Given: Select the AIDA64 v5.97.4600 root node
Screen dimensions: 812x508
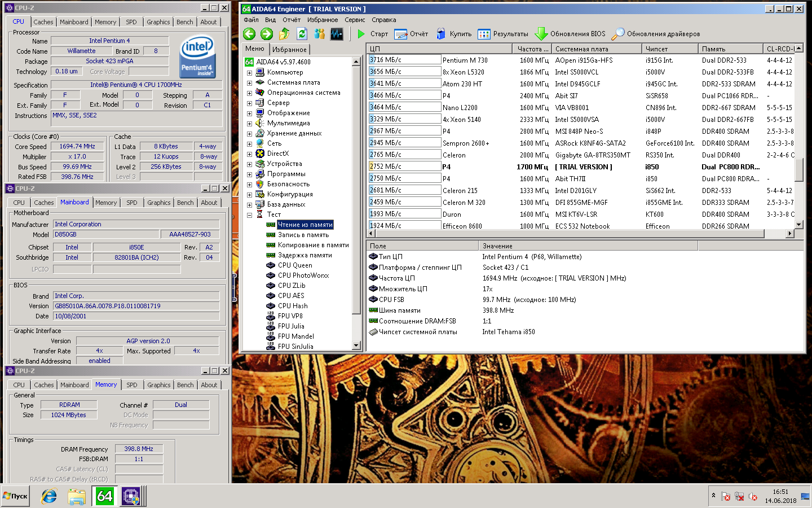Looking at the screenshot, I should click(x=283, y=62).
